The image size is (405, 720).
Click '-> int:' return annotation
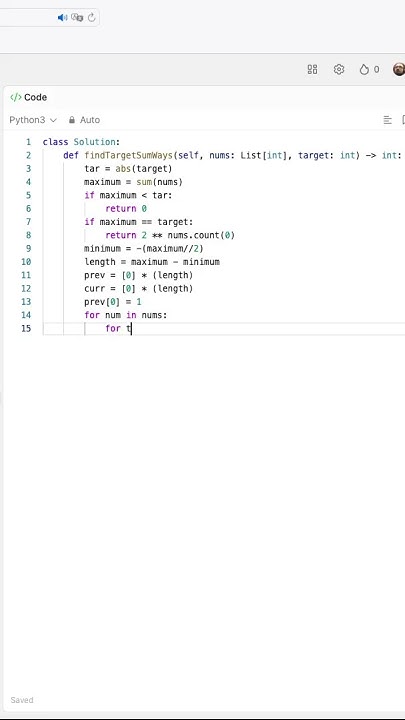point(383,155)
